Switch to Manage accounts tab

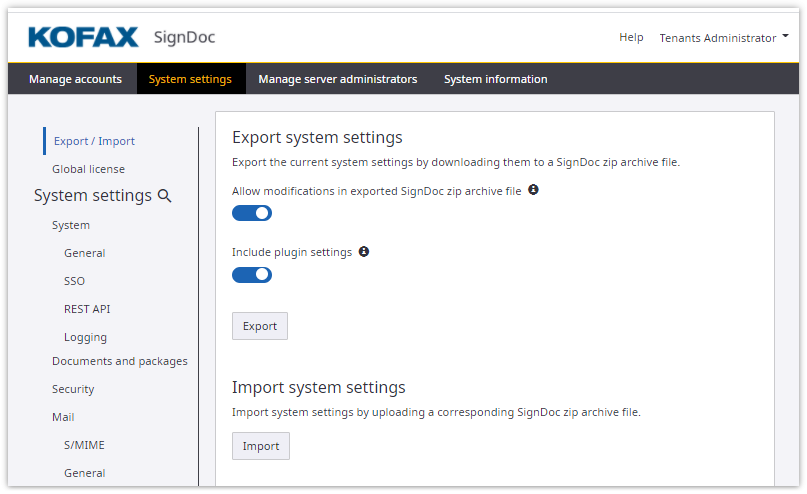[75, 79]
